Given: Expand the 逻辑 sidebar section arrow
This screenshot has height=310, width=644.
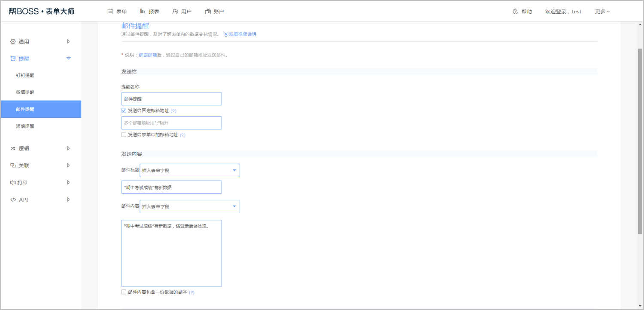Looking at the screenshot, I should point(68,148).
